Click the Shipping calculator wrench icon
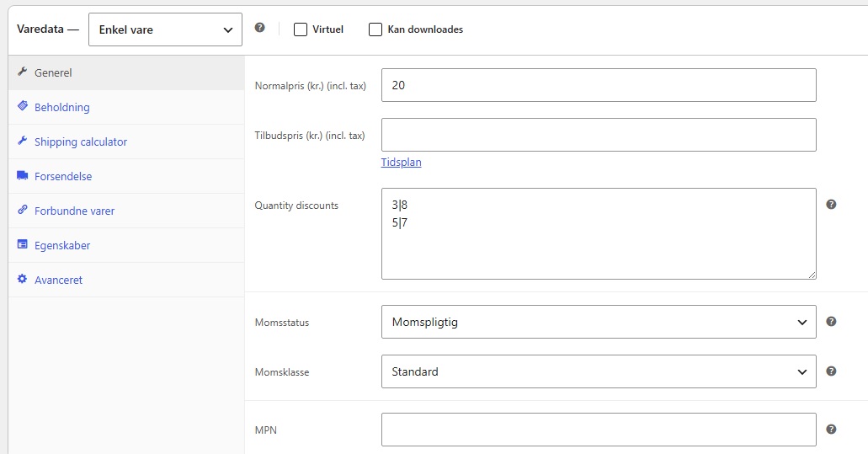This screenshot has width=868, height=454. click(22, 141)
